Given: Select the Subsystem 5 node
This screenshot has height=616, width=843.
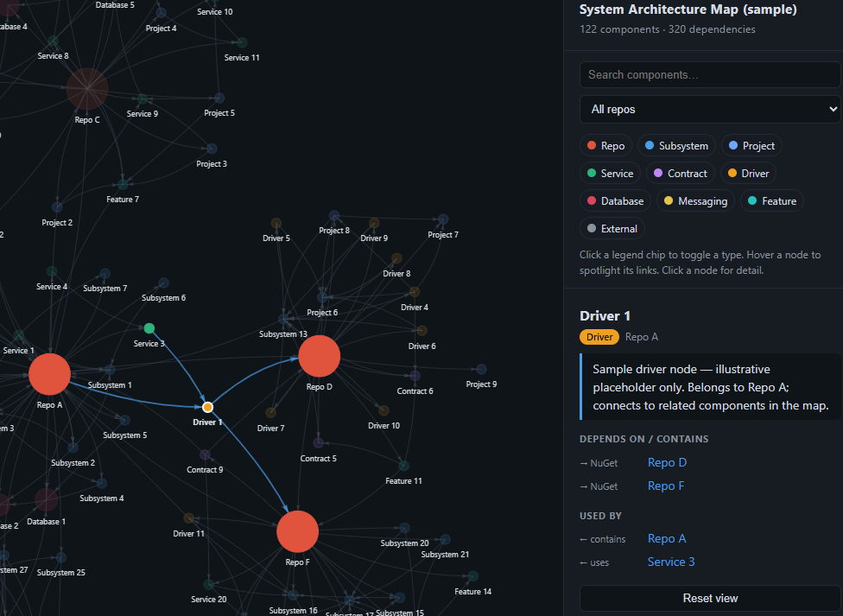Looking at the screenshot, I should point(124,420).
